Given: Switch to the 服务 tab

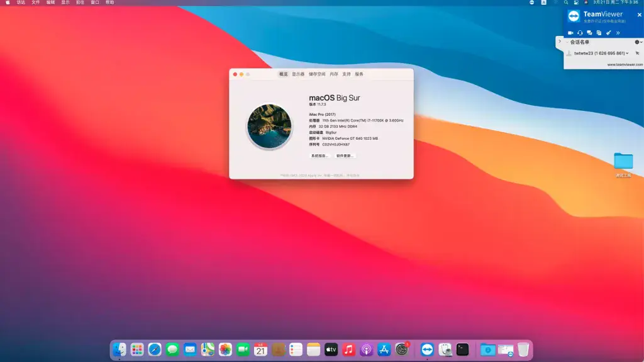Looking at the screenshot, I should click(x=359, y=74).
